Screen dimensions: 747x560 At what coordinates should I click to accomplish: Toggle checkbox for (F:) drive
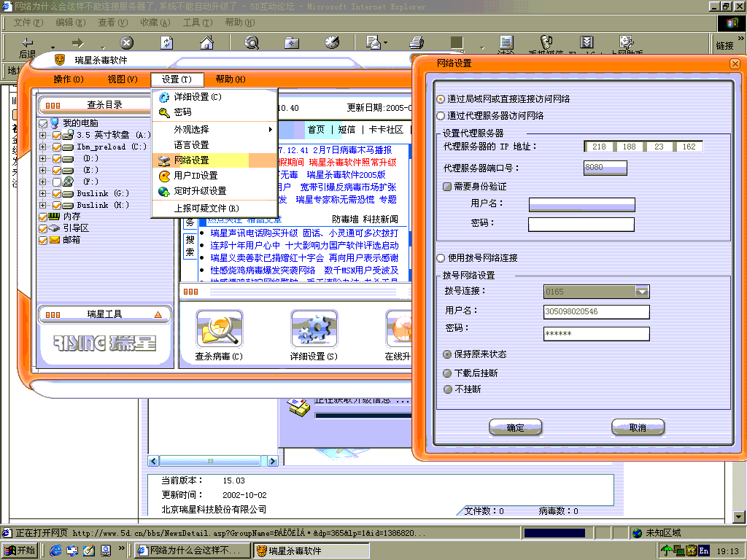coord(57,182)
